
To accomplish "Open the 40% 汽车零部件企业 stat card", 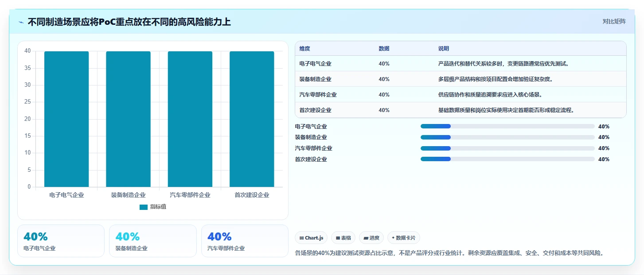I will click(x=245, y=241).
